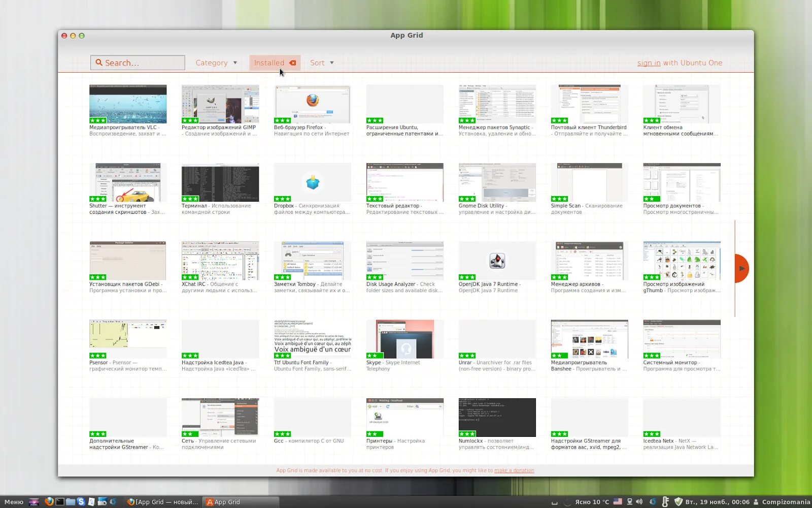This screenshot has width=812, height=508.
Task: Remove the Installed filter with its X icon
Action: click(x=293, y=63)
